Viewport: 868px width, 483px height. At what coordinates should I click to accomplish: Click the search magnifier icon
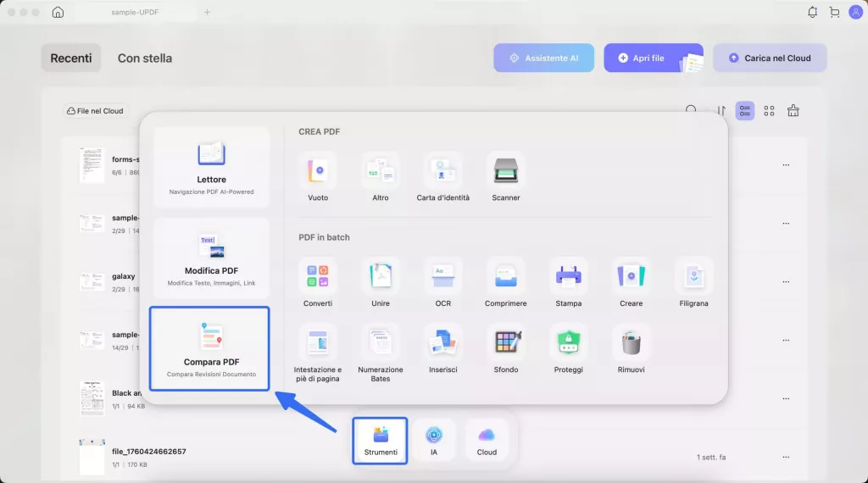click(x=691, y=110)
